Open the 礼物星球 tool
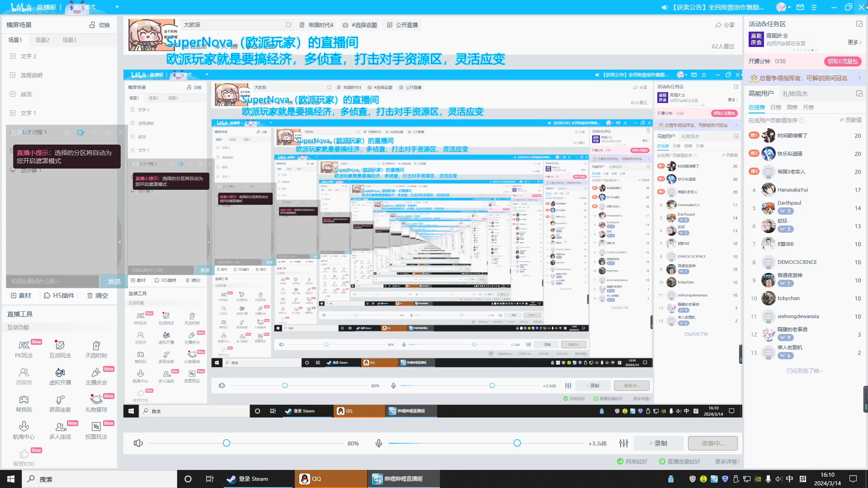 click(x=96, y=404)
